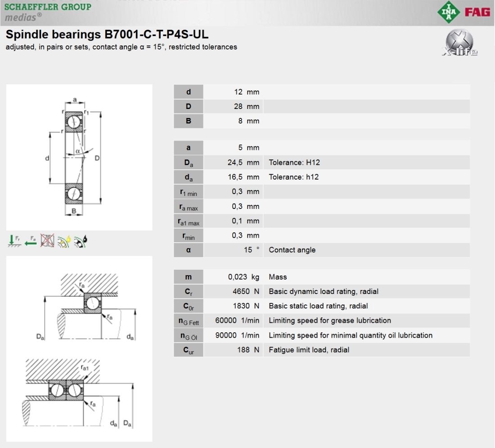The height and width of the screenshot is (448, 495).
Task: Click the green INA diamond logo
Action: 448,12
